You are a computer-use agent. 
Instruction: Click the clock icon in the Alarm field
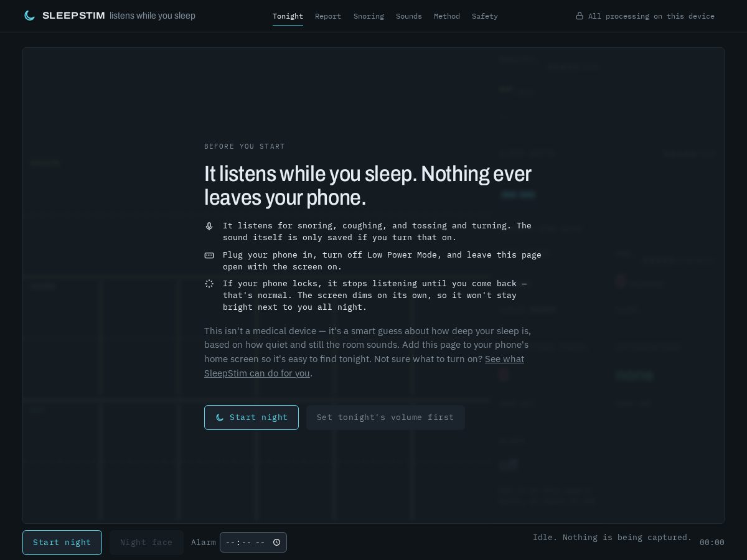276,543
